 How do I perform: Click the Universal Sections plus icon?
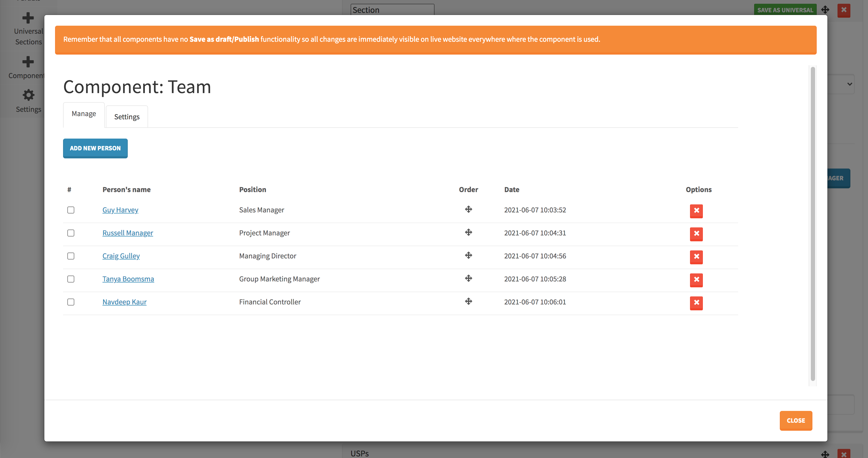(28, 18)
